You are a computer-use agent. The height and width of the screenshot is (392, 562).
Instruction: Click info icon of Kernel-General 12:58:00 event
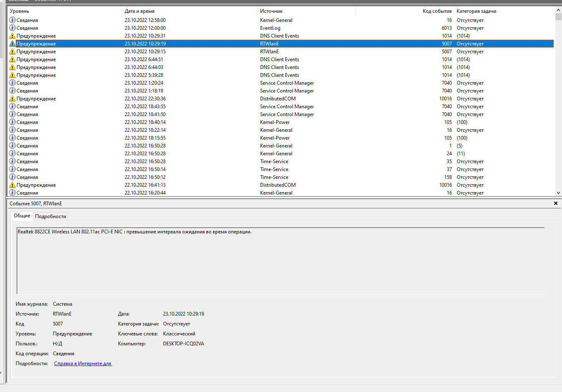pos(12,20)
